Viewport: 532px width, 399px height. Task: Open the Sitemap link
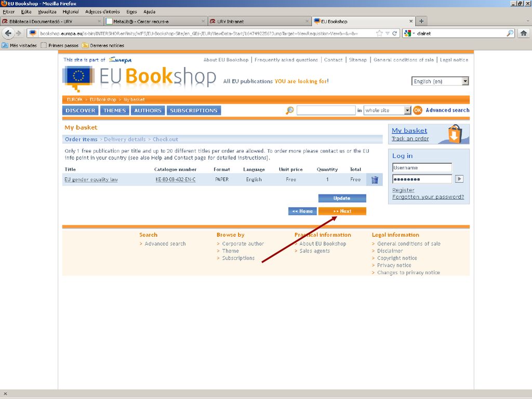click(x=358, y=60)
